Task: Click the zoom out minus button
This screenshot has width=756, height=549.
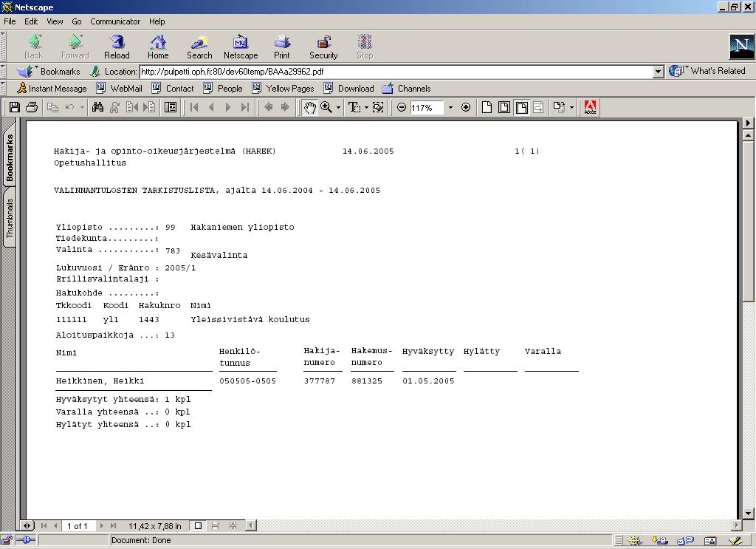Action: tap(401, 107)
